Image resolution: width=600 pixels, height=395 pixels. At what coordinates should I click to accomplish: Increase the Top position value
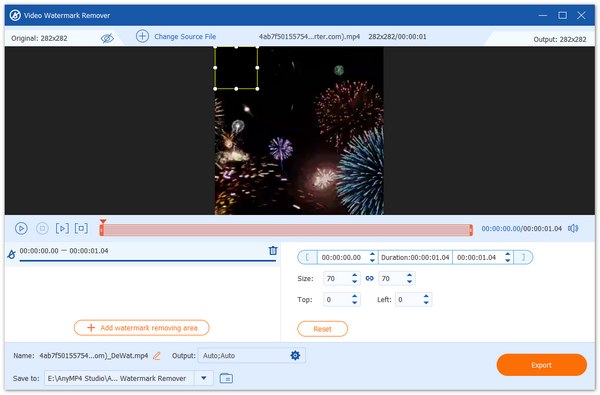pyautogui.click(x=355, y=296)
